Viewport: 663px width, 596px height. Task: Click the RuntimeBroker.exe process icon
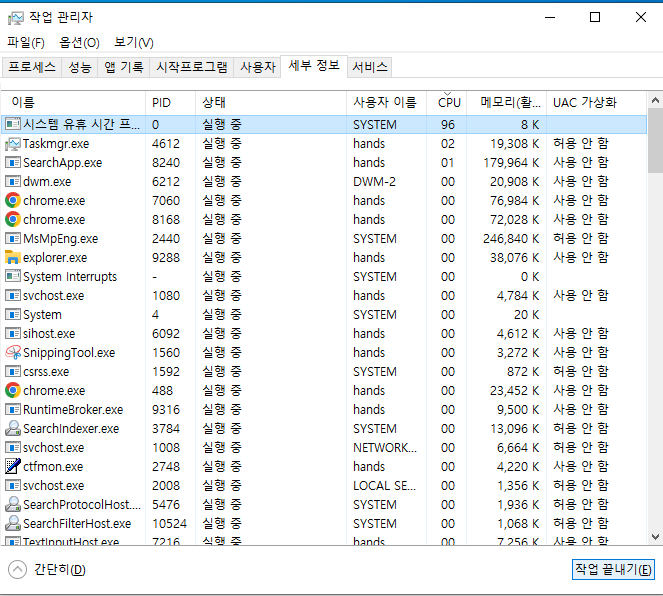(x=13, y=410)
